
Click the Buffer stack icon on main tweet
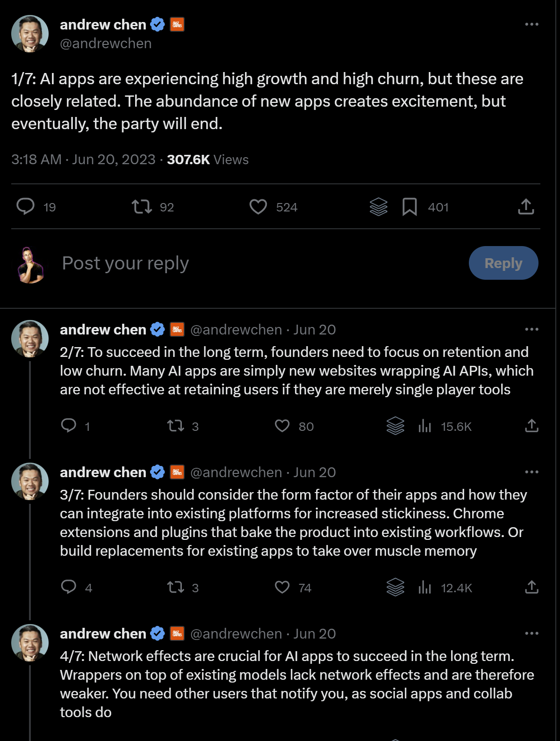[379, 207]
